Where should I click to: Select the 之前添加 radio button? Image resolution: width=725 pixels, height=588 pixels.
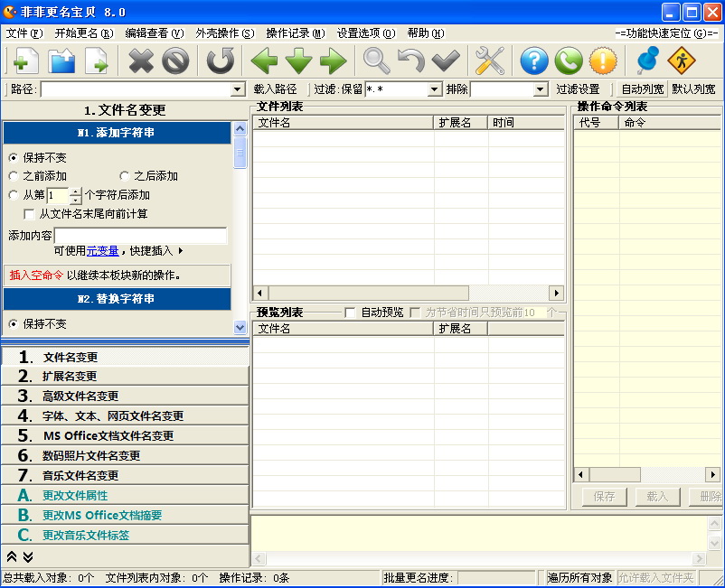[14, 176]
